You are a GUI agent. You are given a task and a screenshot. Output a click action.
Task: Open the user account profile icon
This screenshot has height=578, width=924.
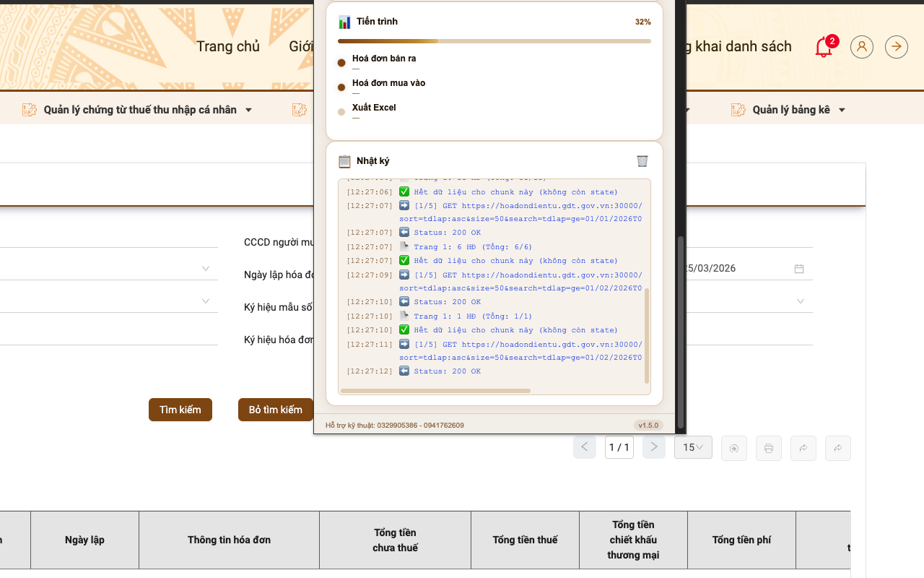click(862, 47)
